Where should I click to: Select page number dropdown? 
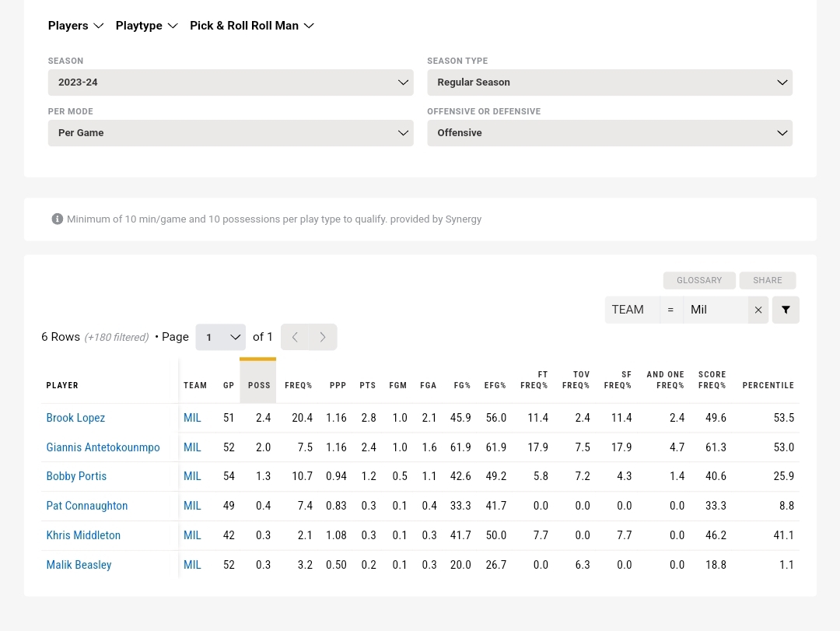pos(221,337)
